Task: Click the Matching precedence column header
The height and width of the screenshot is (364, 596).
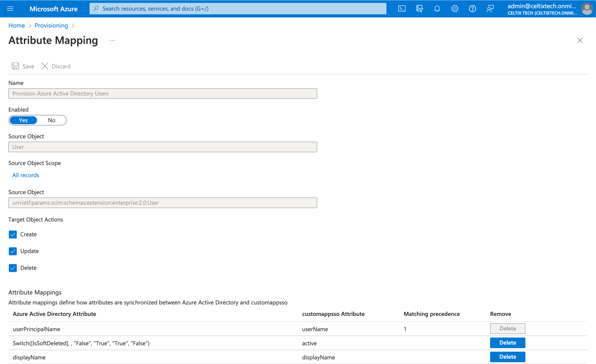Action: click(x=431, y=314)
